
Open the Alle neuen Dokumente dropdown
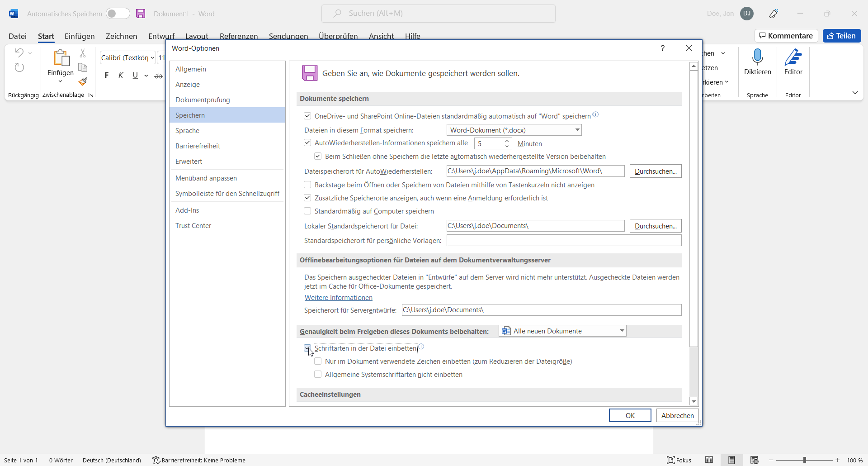tap(621, 331)
